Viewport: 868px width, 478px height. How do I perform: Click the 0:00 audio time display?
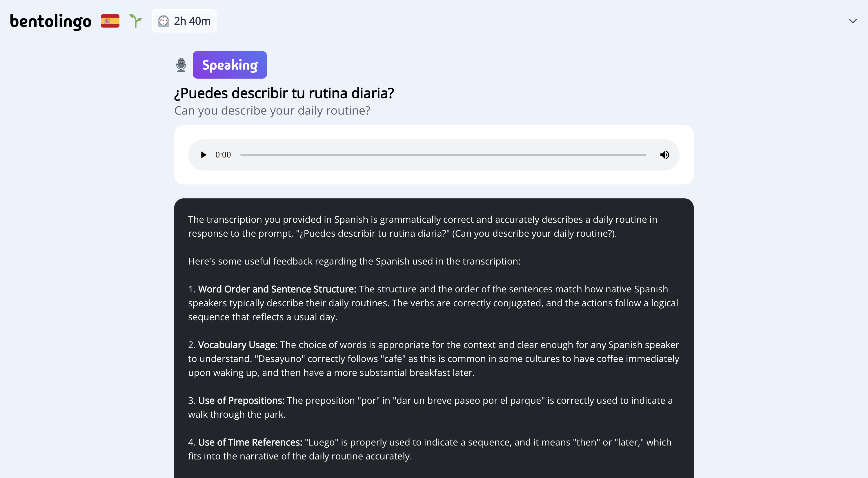point(223,155)
